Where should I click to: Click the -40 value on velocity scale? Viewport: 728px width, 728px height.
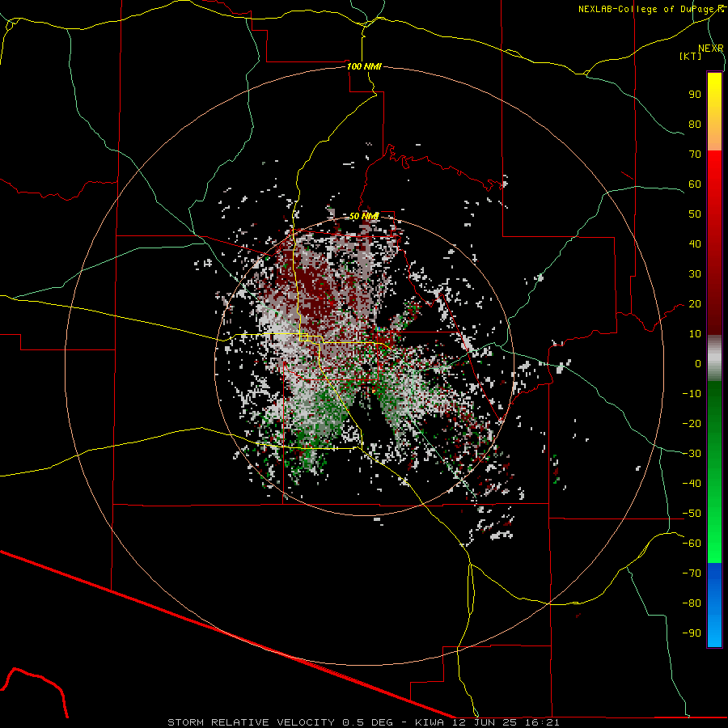point(692,484)
